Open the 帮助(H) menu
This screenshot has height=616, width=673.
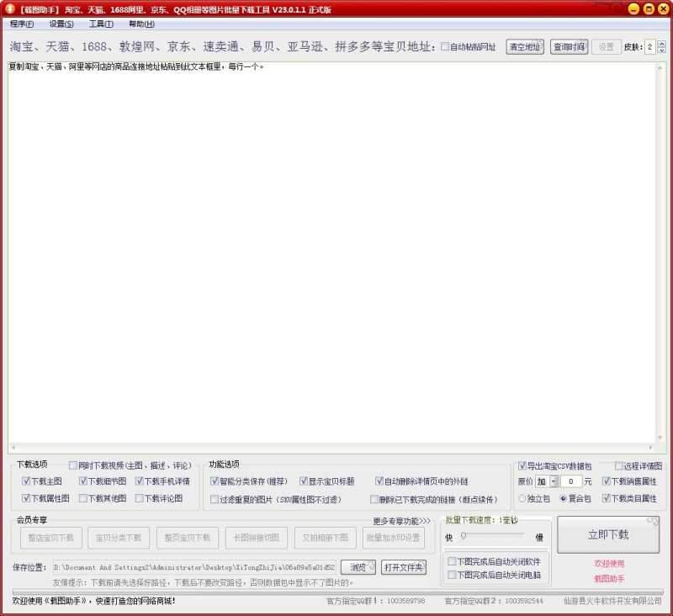(x=141, y=24)
